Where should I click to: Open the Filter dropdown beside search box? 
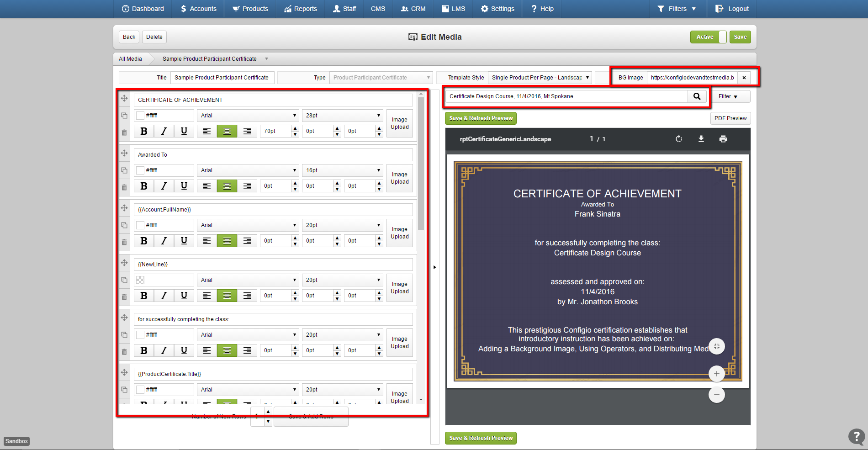coord(731,96)
